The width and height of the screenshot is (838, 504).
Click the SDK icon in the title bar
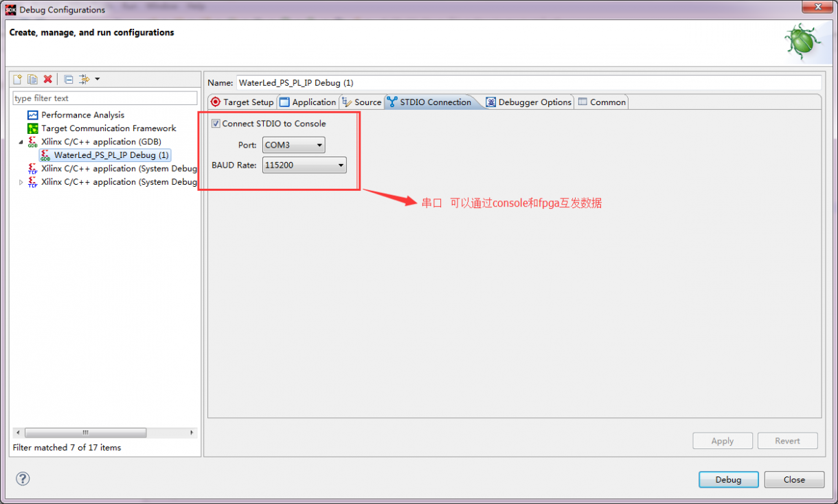coord(10,10)
